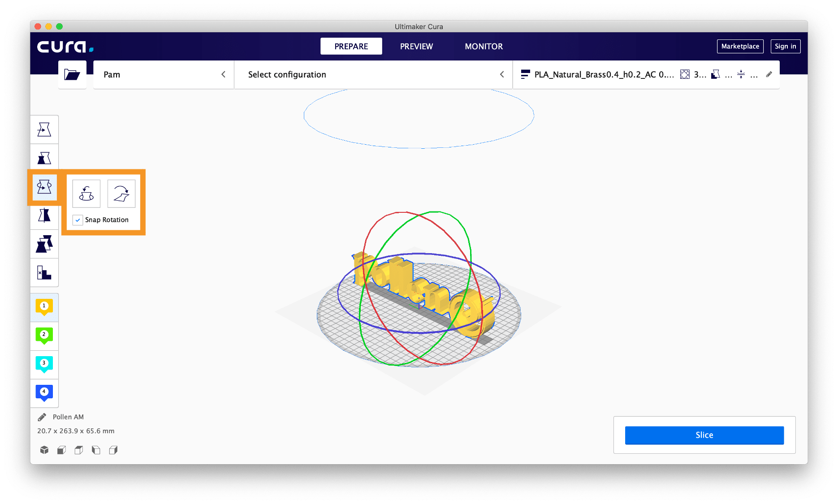Image resolution: width=838 pixels, height=504 pixels.
Task: Click the Pollen AM job name text
Action: (x=68, y=417)
